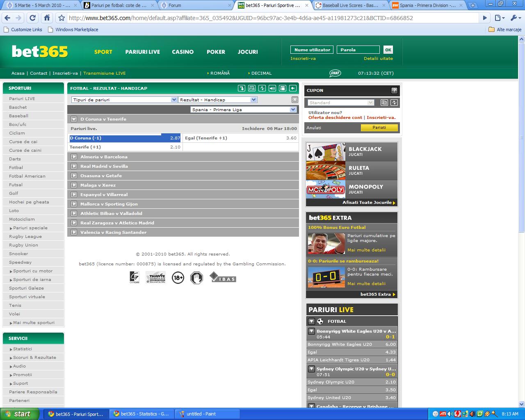The height and width of the screenshot is (420, 525).
Task: Click the Thawte security badge
Action: pos(155,278)
